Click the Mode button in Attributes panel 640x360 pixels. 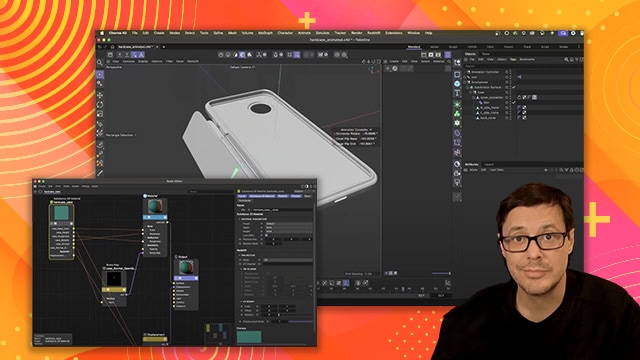point(473,170)
